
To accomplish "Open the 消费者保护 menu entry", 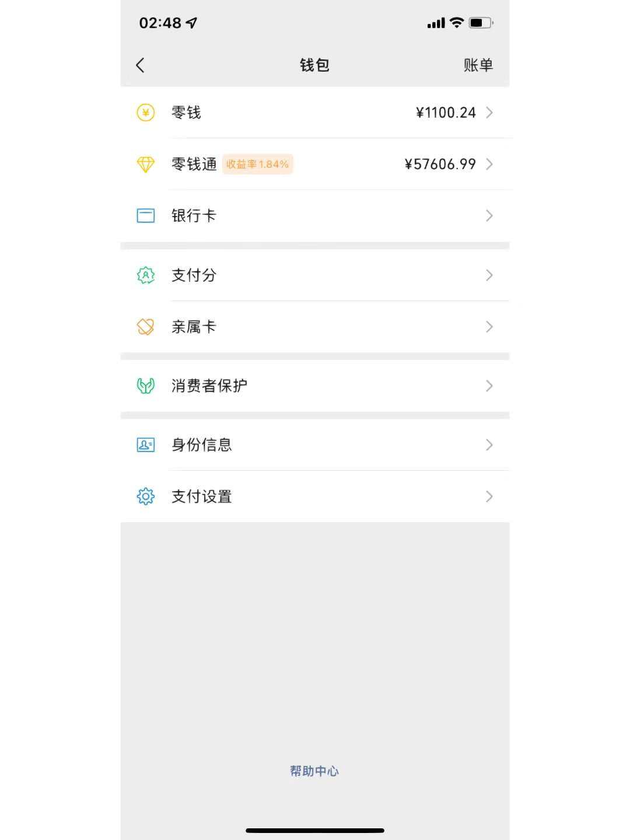I will click(x=209, y=386).
